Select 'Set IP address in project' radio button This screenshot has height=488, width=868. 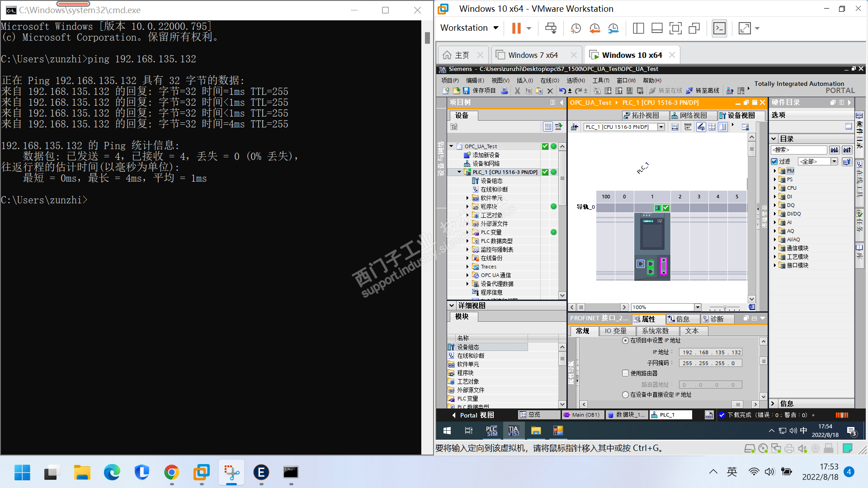click(x=625, y=341)
